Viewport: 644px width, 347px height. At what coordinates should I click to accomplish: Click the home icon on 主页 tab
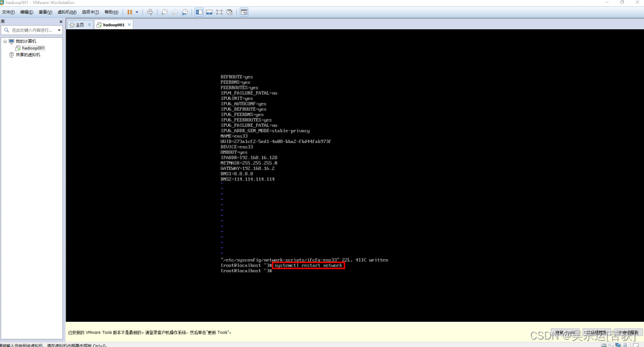tap(72, 25)
